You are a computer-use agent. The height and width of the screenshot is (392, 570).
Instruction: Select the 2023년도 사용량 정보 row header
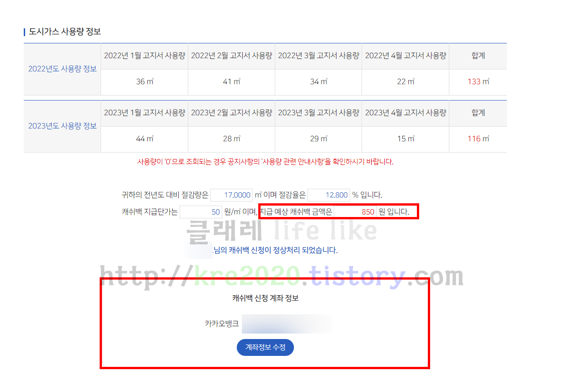coord(62,126)
